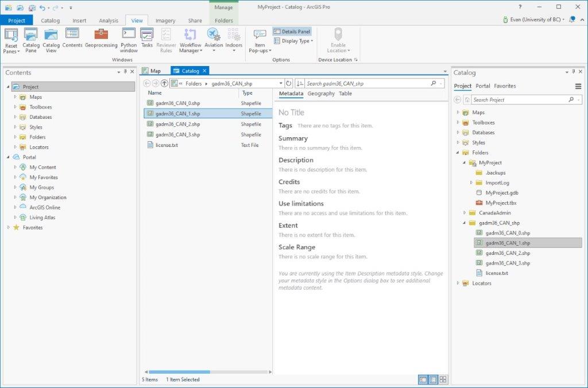Screen dimensions: 588x388
Task: Open the Imagery ribbon tab
Action: (165, 21)
